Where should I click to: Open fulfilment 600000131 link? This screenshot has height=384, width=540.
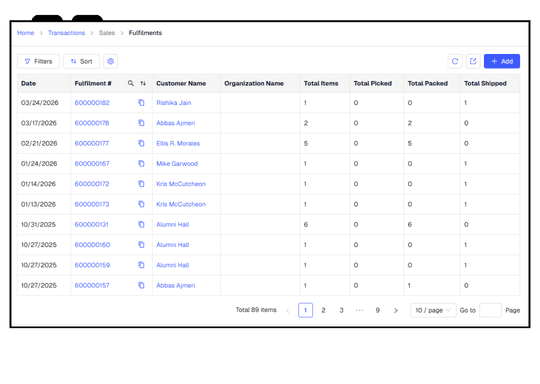91,225
